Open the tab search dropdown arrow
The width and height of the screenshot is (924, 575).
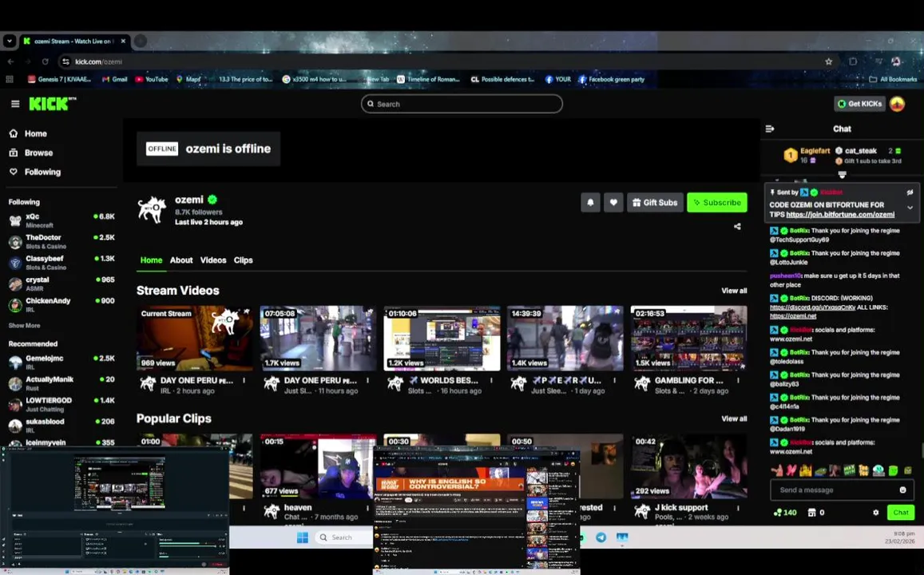click(9, 41)
